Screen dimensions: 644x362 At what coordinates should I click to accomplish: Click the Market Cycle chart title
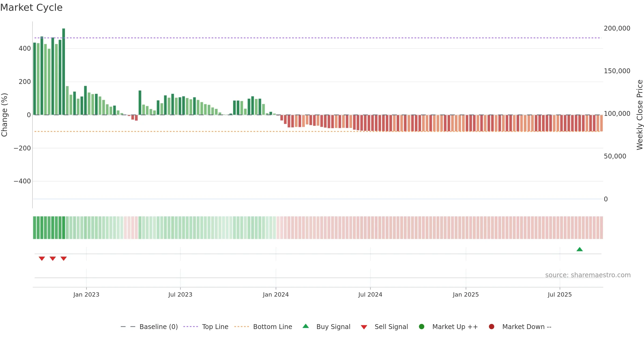click(31, 8)
